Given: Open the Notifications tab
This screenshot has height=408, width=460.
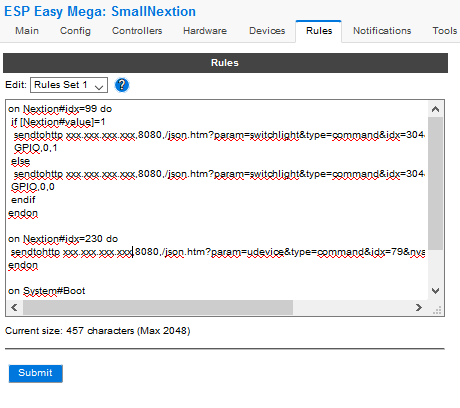Looking at the screenshot, I should click(x=382, y=31).
